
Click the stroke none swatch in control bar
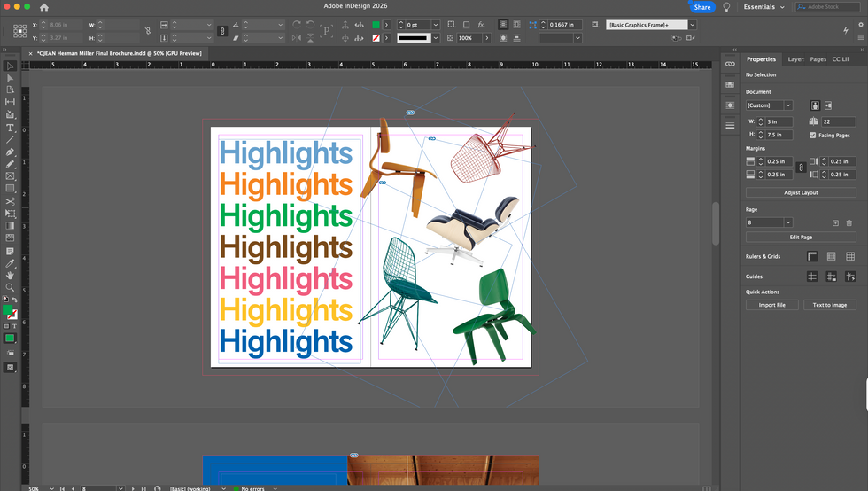point(376,38)
